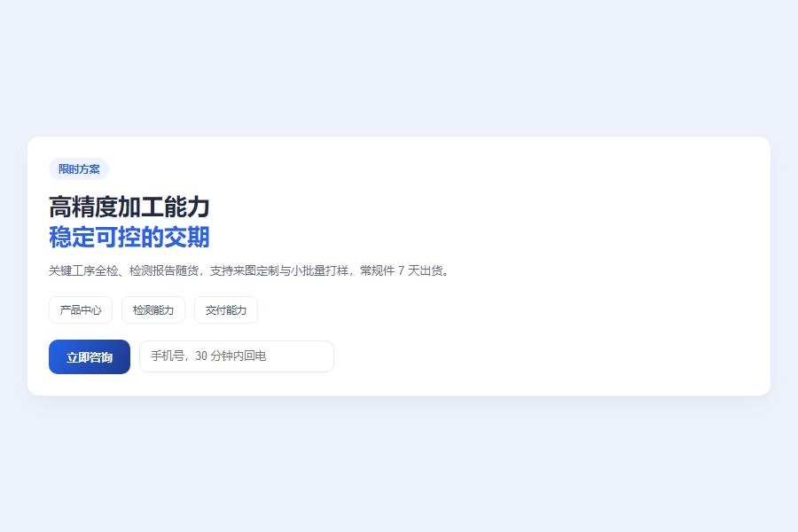The height and width of the screenshot is (532, 798).
Task: Click the description text 关键工序全检
Action: click(x=83, y=270)
